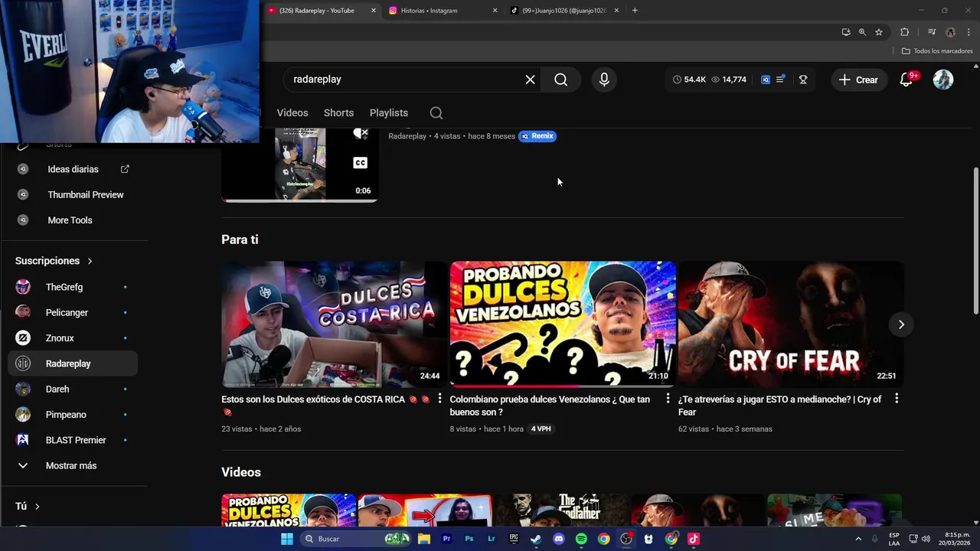Open Epic Games launcher from taskbar
The image size is (980, 551).
pos(514,539)
